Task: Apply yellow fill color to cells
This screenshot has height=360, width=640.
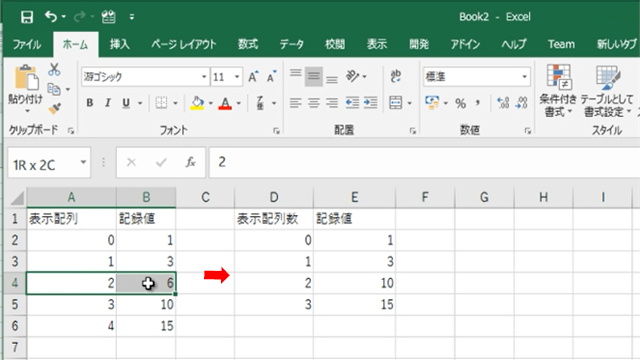Action: click(x=197, y=103)
